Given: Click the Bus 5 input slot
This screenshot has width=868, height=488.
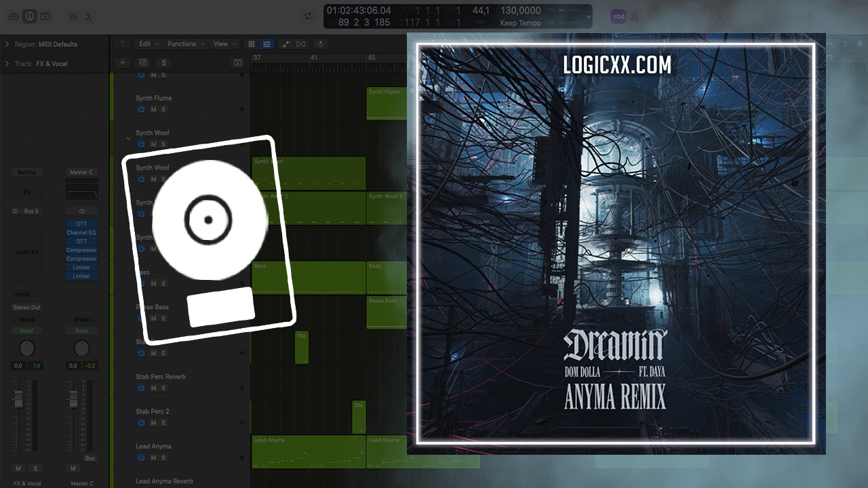Looking at the screenshot, I should coord(31,211).
